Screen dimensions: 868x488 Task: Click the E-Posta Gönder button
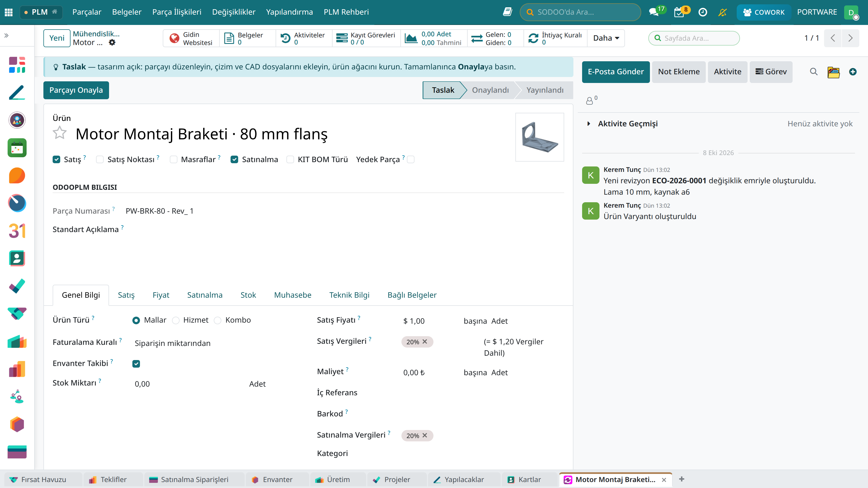pos(616,72)
